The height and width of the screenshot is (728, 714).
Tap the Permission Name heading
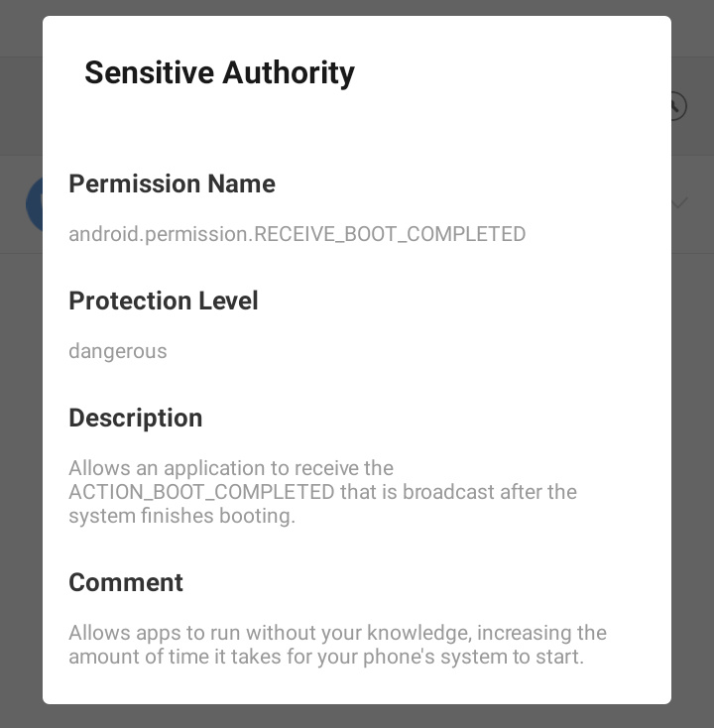173,183
